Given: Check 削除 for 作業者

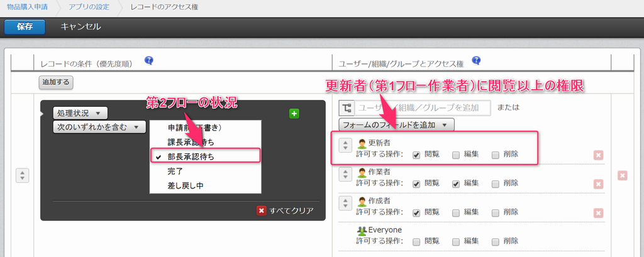Looking at the screenshot, I should coord(496,184).
